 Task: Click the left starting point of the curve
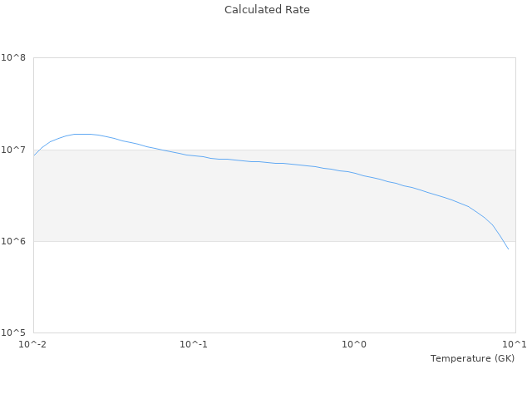pos(34,155)
